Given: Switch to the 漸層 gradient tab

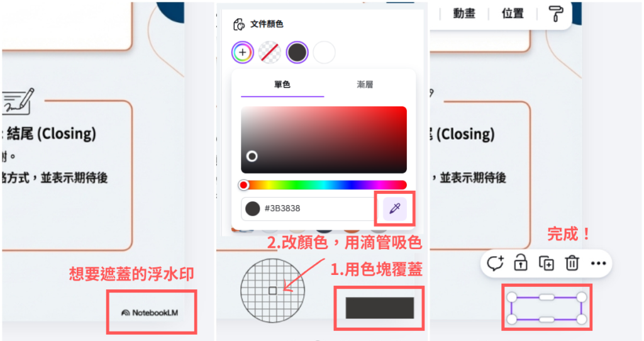Looking at the screenshot, I should pos(365,85).
